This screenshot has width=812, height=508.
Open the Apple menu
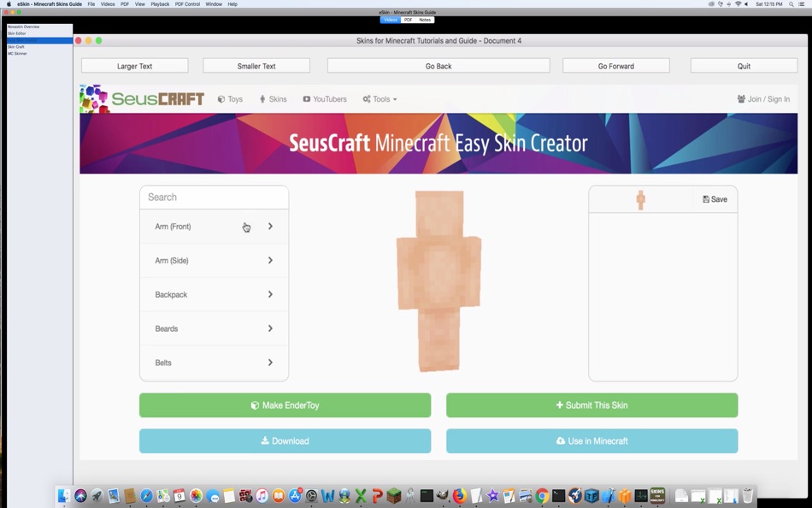click(x=9, y=4)
